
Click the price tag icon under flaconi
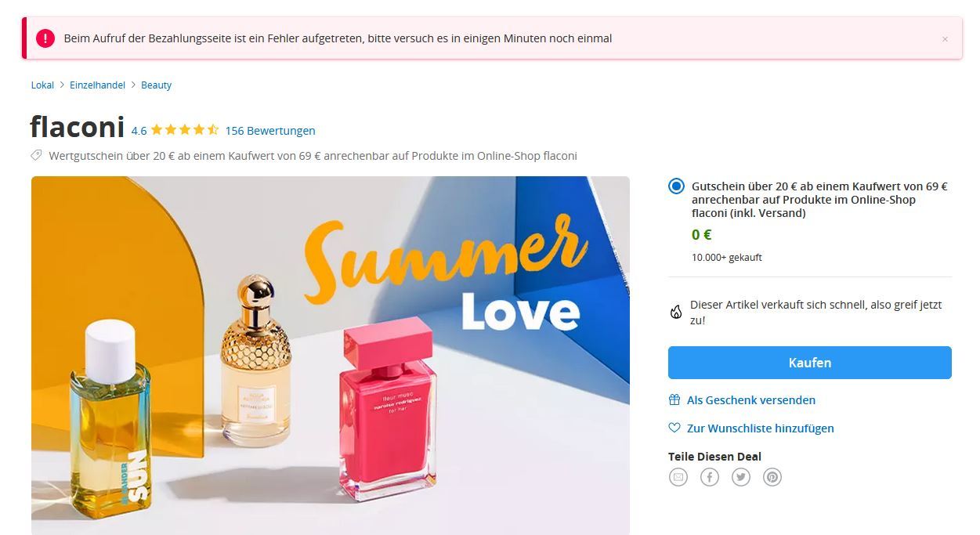[36, 155]
